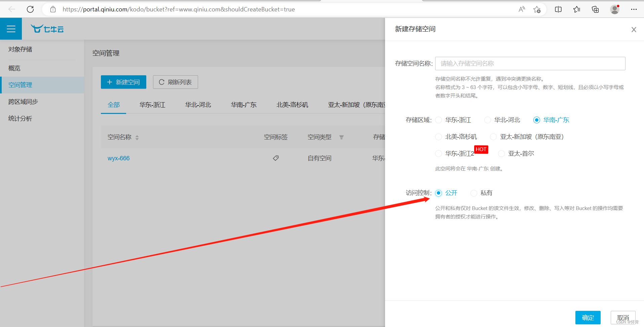Open the browser settings menu via three dots
This screenshot has height=327, width=644.
pyautogui.click(x=634, y=9)
